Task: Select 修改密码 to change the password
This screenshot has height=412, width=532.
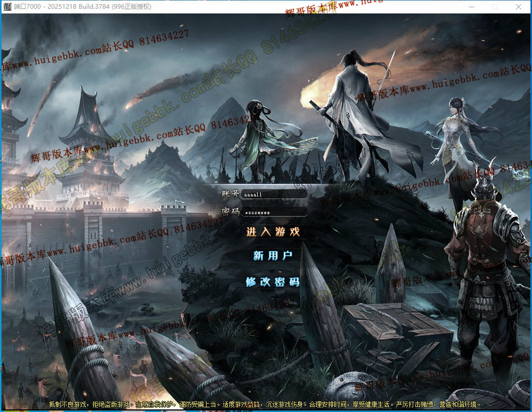Action: (x=273, y=282)
